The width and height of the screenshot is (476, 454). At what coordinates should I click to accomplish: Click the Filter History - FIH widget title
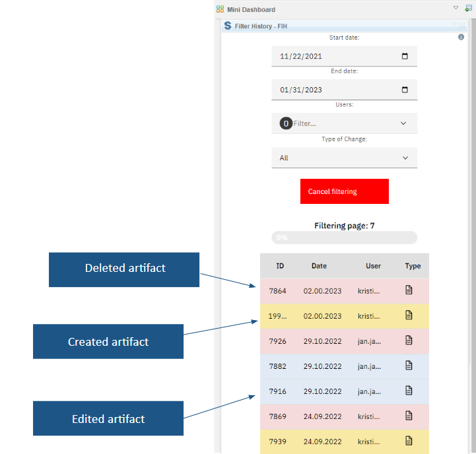(261, 26)
